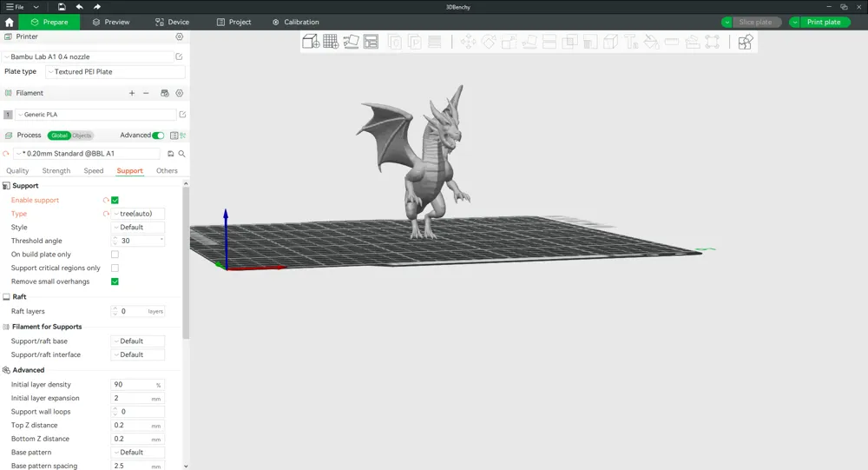The height and width of the screenshot is (470, 868).
Task: Switch to the Project tab
Action: pos(233,23)
